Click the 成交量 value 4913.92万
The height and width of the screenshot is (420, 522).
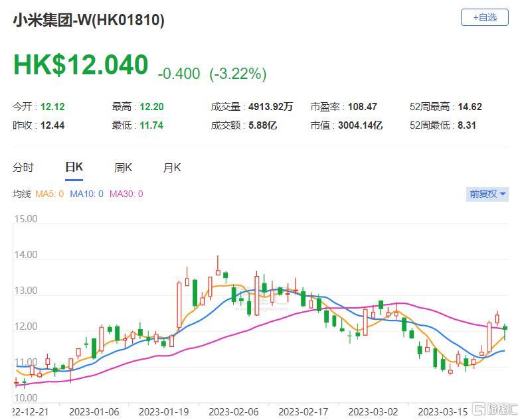(x=271, y=107)
